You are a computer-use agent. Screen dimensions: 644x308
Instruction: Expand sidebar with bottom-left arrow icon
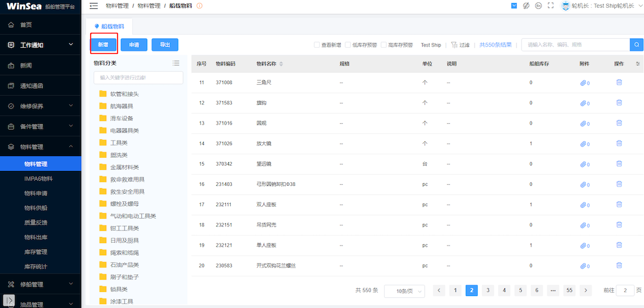(x=10, y=300)
